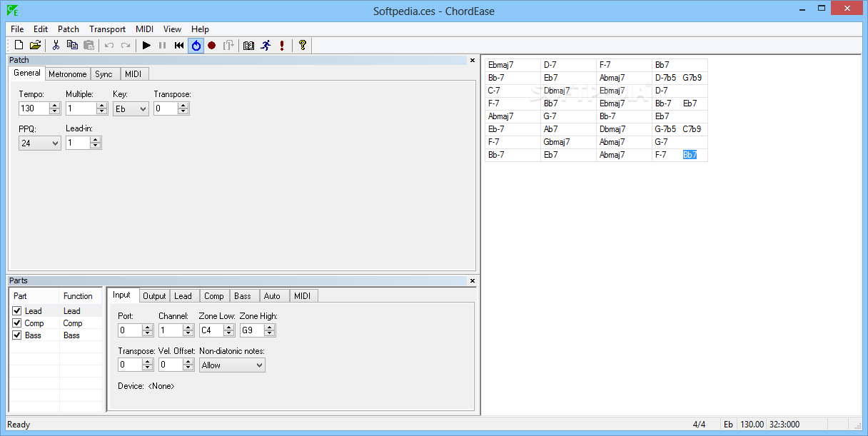Viewport: 868px width, 436px height.
Task: Uncheck the Lead part checkbox
Action: pyautogui.click(x=17, y=311)
